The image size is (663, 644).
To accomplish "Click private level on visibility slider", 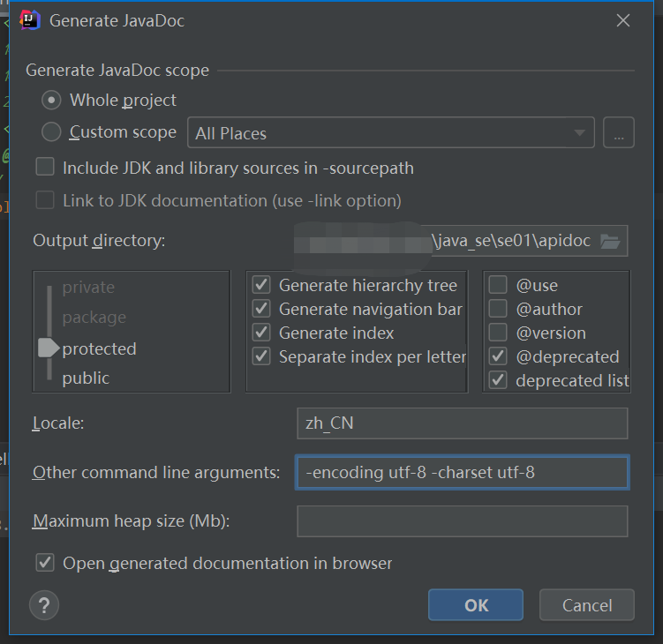I will click(x=88, y=288).
